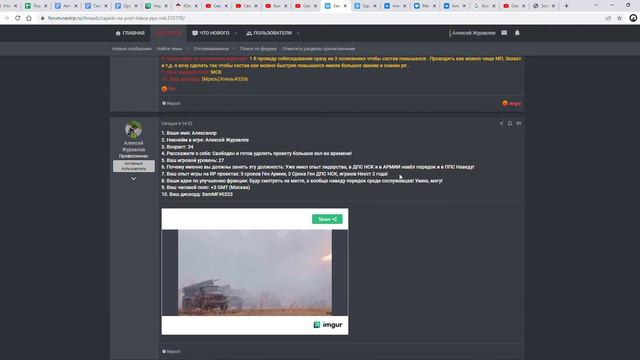The image size is (640, 360).
Task: Close the active forum tab
Action: 345,6
